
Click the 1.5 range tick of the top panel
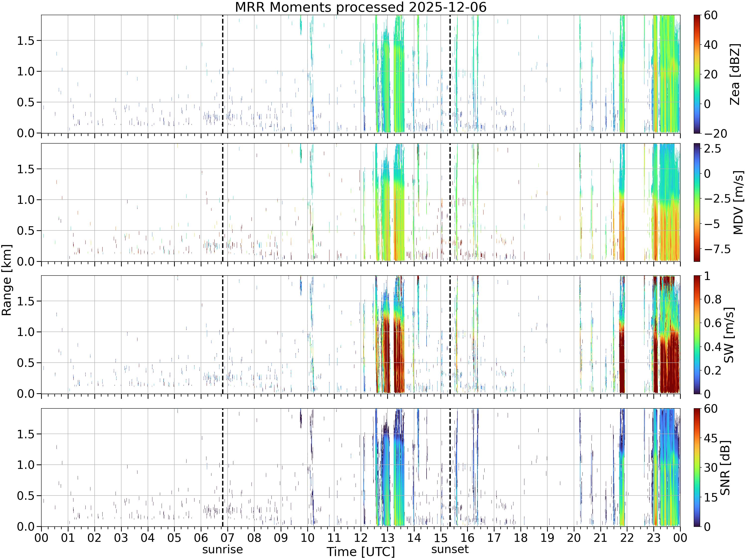26,41
